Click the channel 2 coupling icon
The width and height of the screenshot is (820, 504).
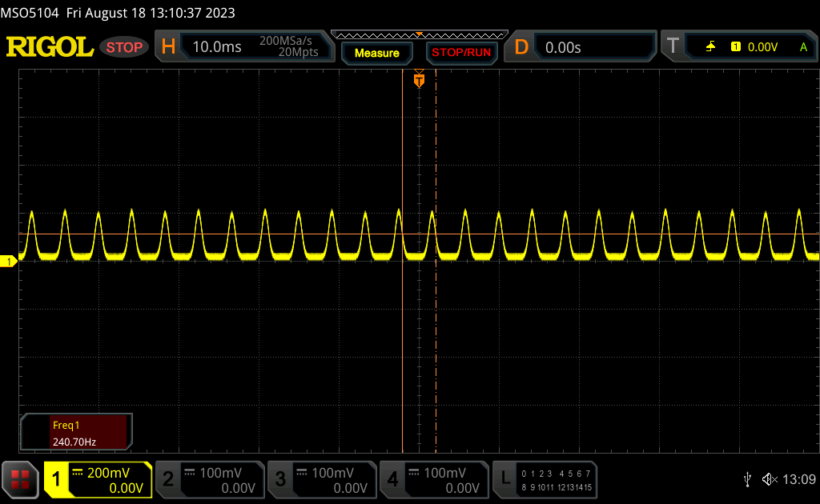(x=190, y=473)
